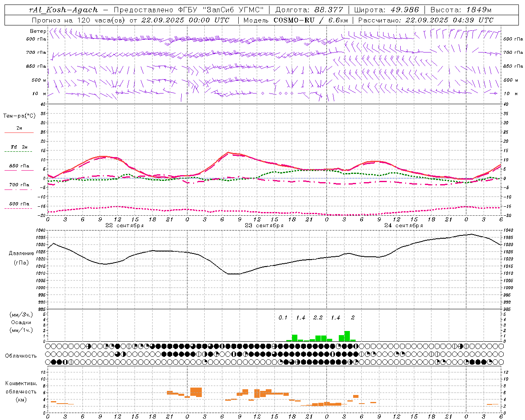The image size is (525, 420).
Task: Click the Конвективн. label of convective panel
Action: point(21,383)
